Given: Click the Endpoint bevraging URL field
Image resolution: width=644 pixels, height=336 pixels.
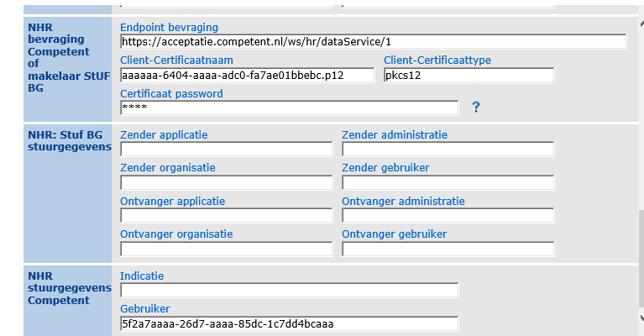Looking at the screenshot, I should (374, 41).
